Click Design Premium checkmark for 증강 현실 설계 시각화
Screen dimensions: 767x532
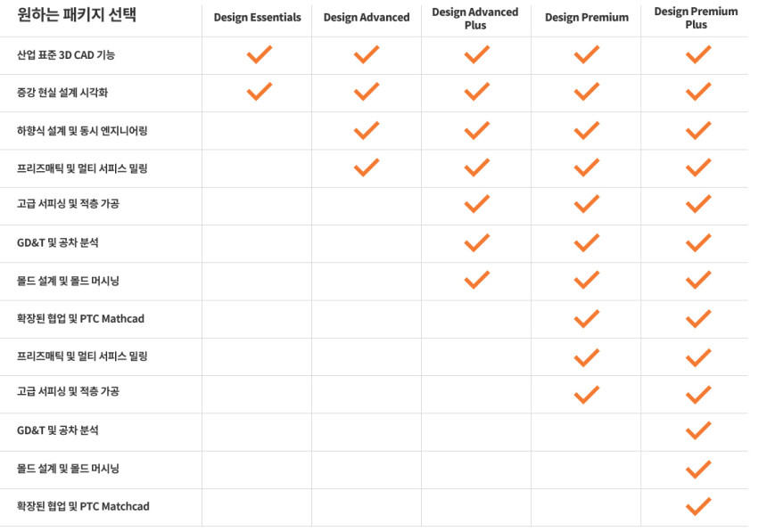pos(586,92)
